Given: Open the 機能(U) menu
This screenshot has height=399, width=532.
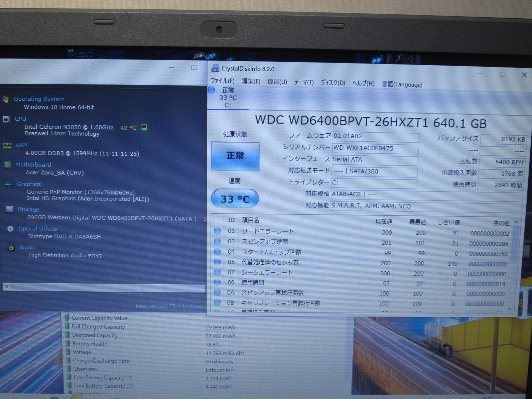Looking at the screenshot, I should 277,82.
